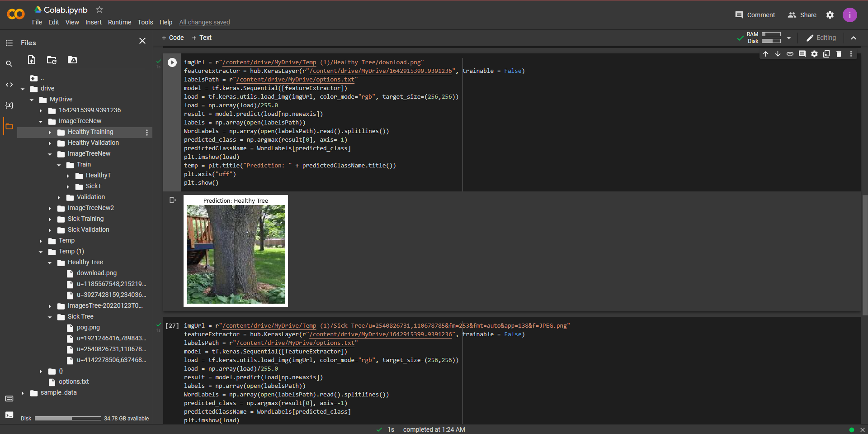Collapse the Temp (1) folder
868x434 pixels.
41,252
